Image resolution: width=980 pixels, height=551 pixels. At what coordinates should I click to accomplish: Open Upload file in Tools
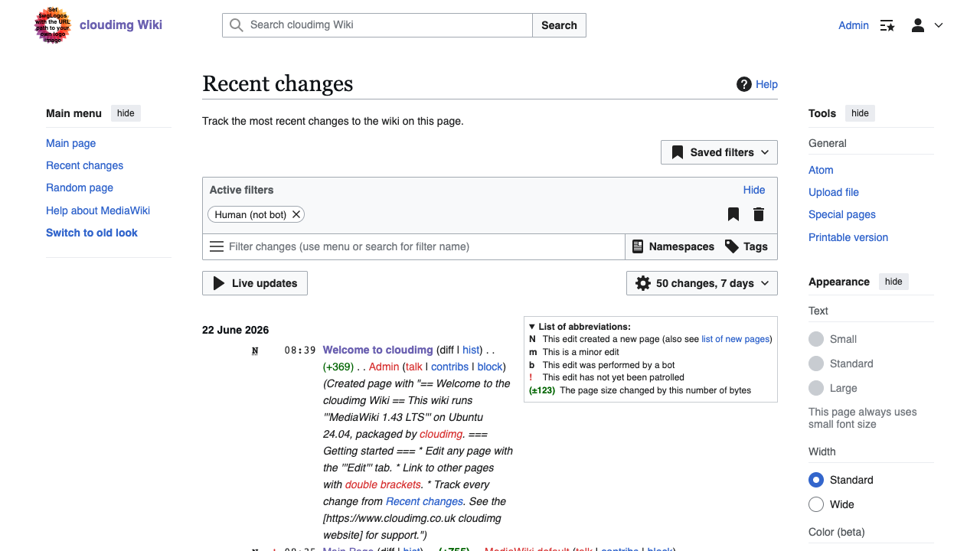[834, 192]
